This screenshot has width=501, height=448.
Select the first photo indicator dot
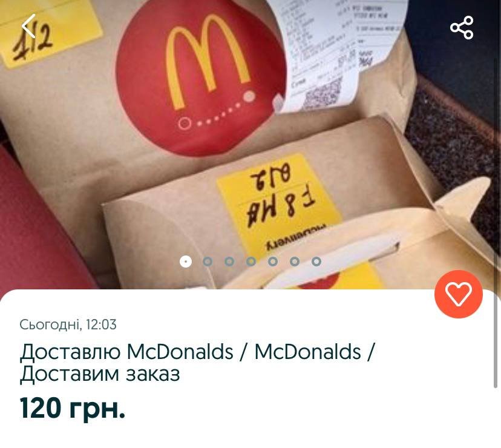point(186,262)
